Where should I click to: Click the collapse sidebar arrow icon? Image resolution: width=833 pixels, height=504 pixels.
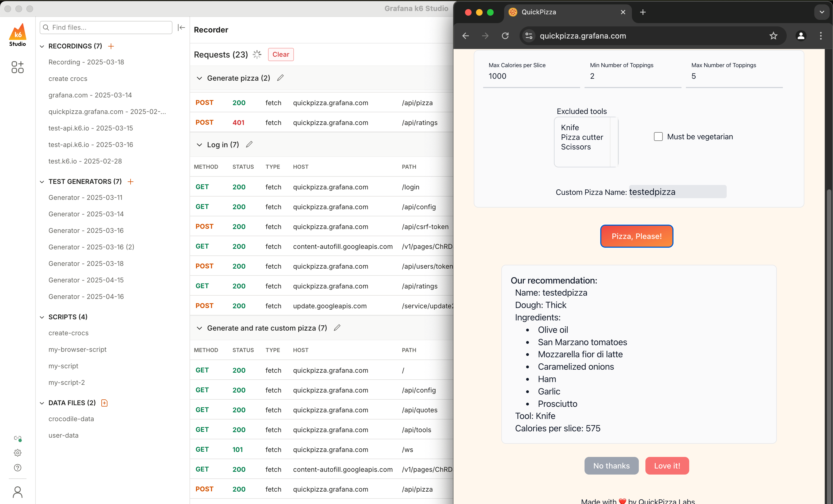181,28
